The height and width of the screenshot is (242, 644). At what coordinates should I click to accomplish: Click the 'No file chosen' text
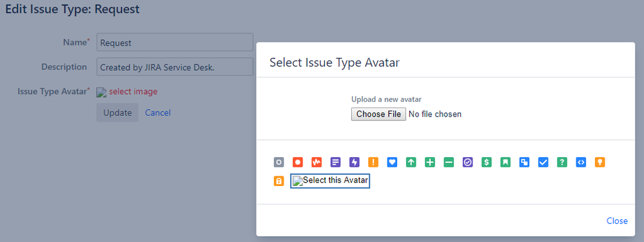point(435,115)
